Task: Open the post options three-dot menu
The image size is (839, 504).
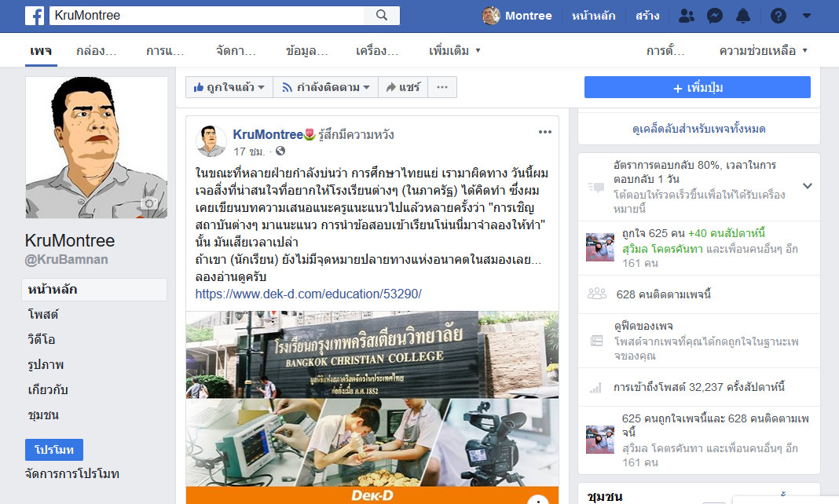Action: [544, 132]
